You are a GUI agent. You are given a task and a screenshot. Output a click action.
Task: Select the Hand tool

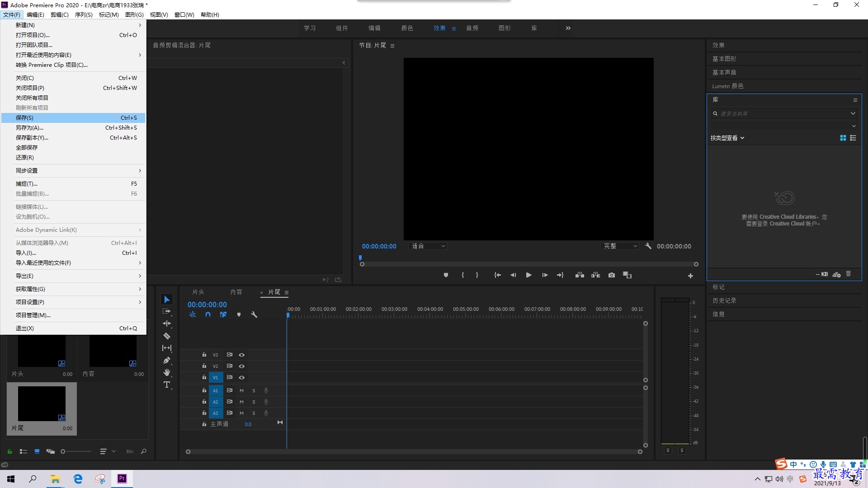click(167, 372)
